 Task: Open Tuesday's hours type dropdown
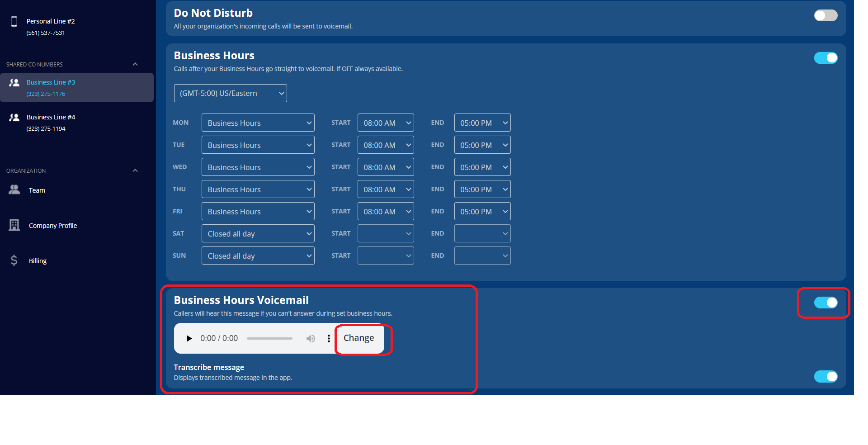[x=258, y=145]
